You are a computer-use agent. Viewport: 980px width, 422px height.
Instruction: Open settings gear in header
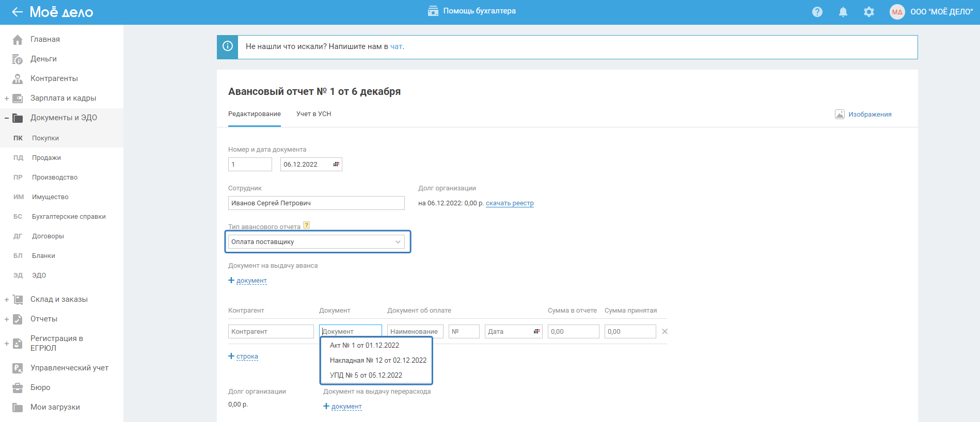click(x=869, y=12)
